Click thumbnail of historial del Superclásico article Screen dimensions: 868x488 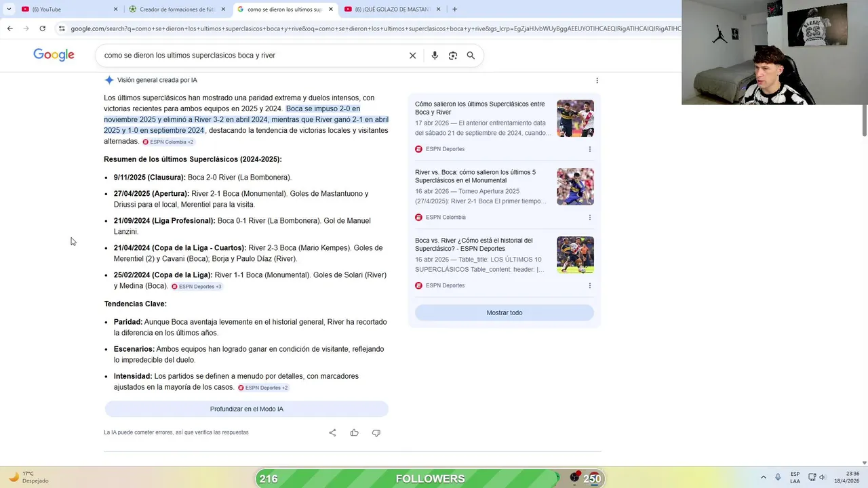[x=575, y=255]
